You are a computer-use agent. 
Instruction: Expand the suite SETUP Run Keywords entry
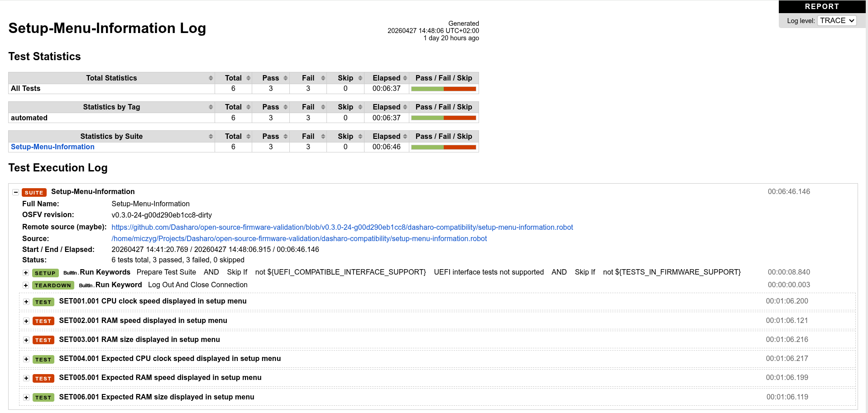26,273
